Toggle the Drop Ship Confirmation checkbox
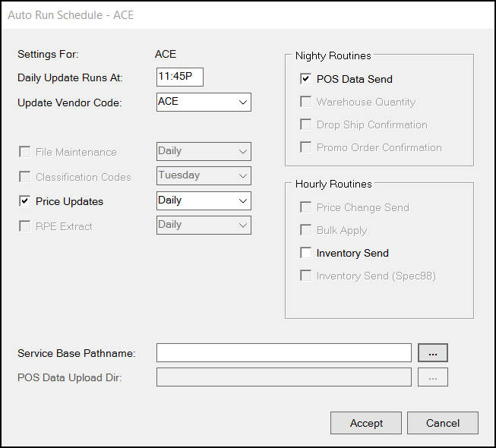 click(305, 125)
